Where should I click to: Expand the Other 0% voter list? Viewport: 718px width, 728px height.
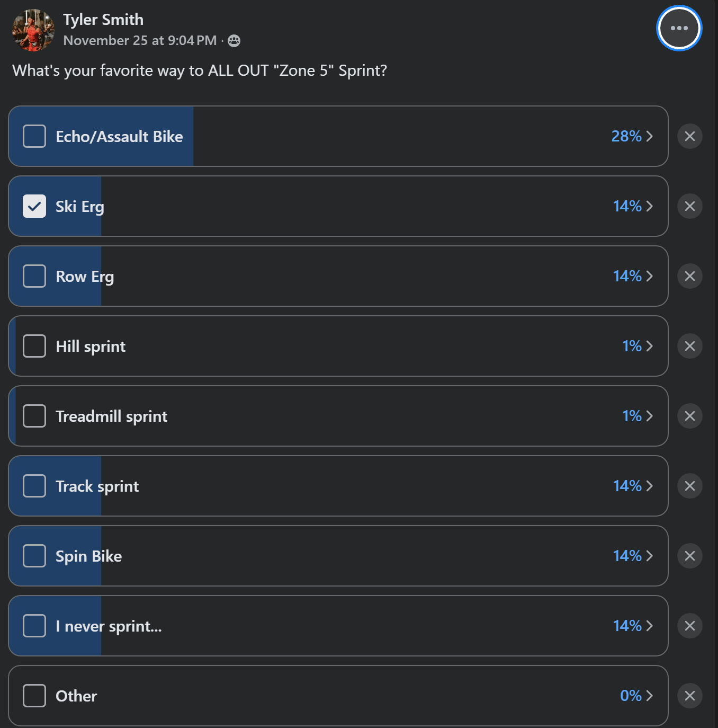pos(636,696)
